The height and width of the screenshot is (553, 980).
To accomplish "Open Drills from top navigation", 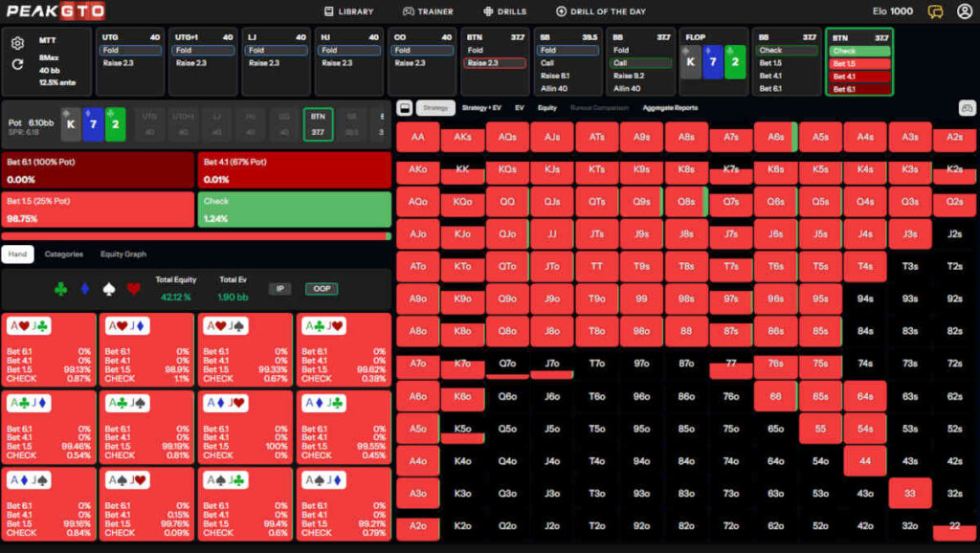I will tap(505, 11).
